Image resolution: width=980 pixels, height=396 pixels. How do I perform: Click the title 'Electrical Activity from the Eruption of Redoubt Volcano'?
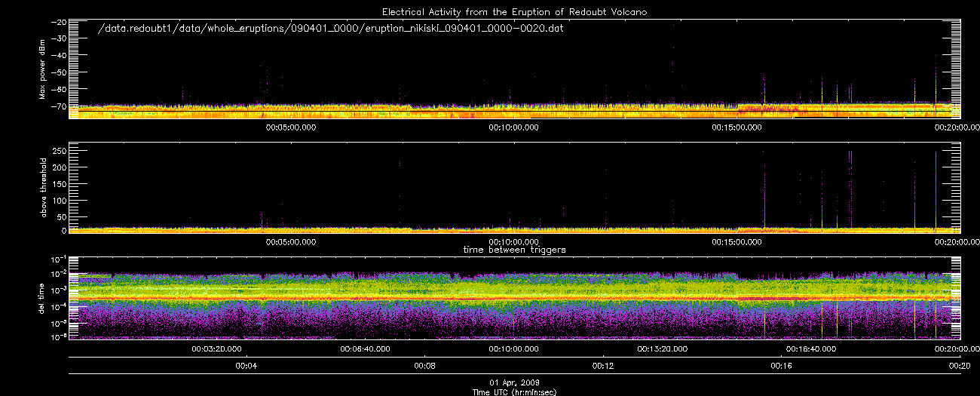click(x=514, y=12)
